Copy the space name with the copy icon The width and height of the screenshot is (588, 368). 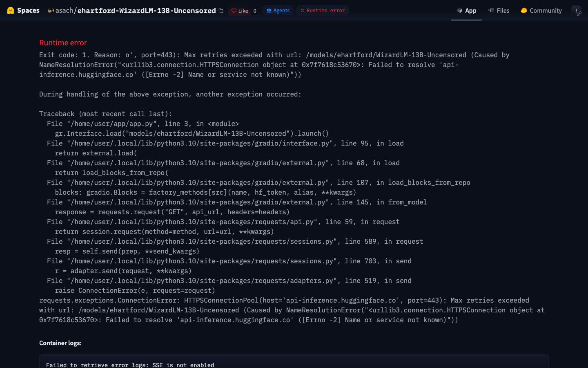(221, 11)
